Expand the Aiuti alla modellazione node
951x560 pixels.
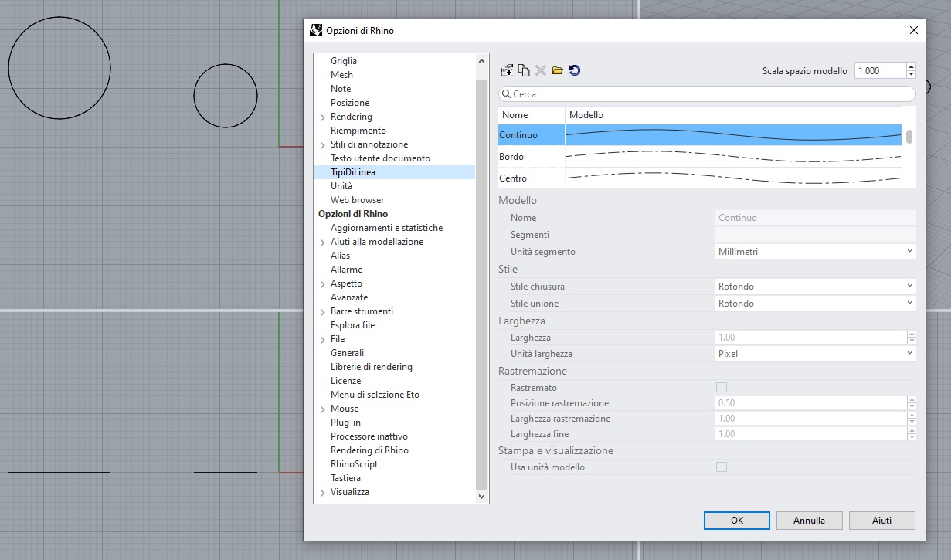322,243
